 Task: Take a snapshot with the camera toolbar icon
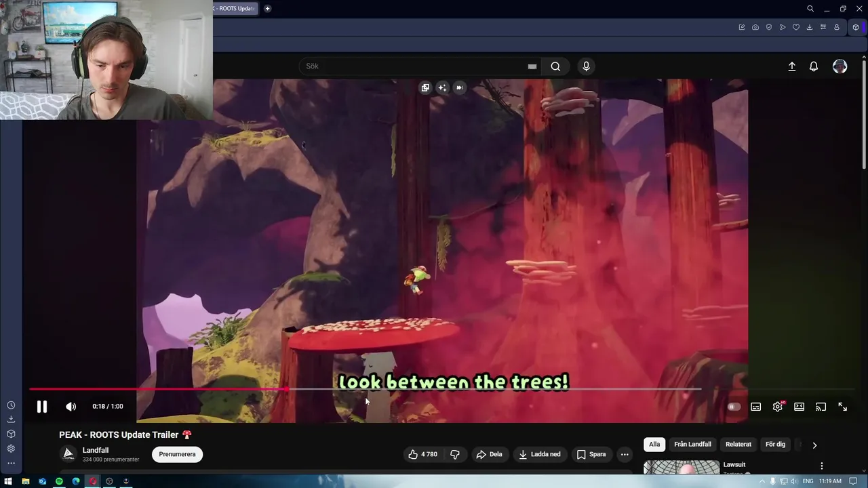coord(755,27)
